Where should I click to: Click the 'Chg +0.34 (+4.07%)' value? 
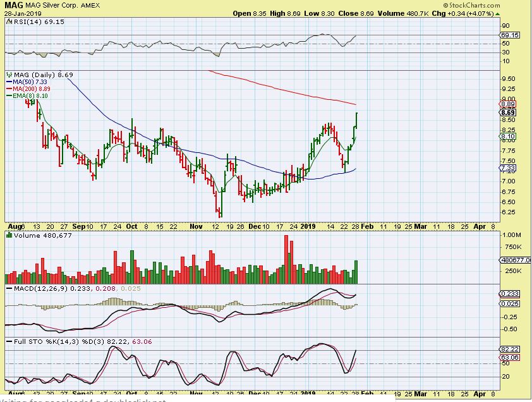pyautogui.click(x=462, y=13)
